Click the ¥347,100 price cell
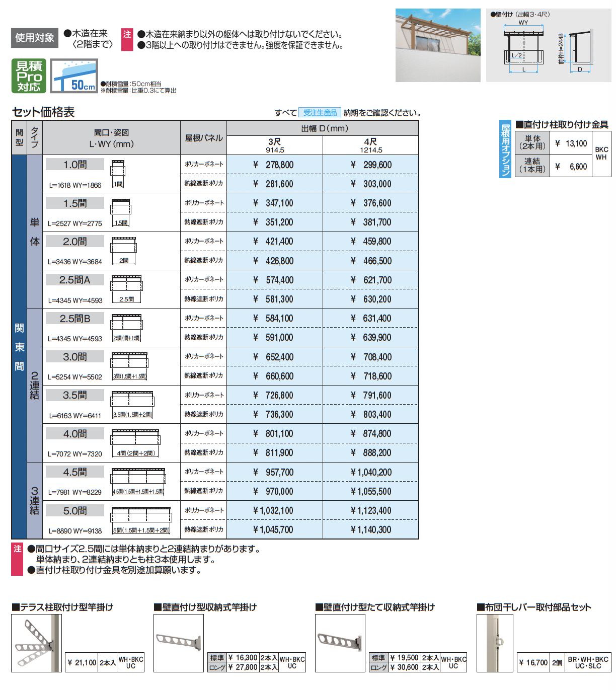 (x=275, y=203)
